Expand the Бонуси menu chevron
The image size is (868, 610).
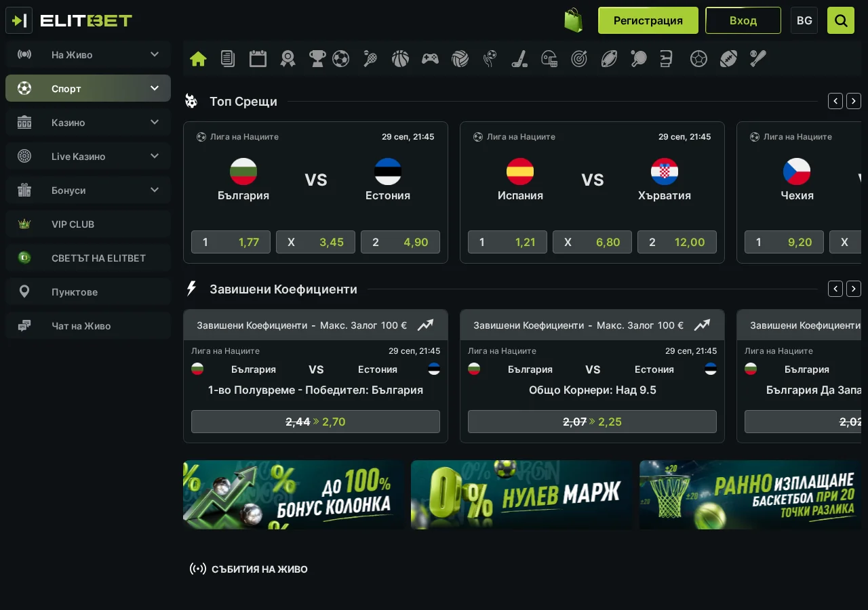(x=155, y=190)
